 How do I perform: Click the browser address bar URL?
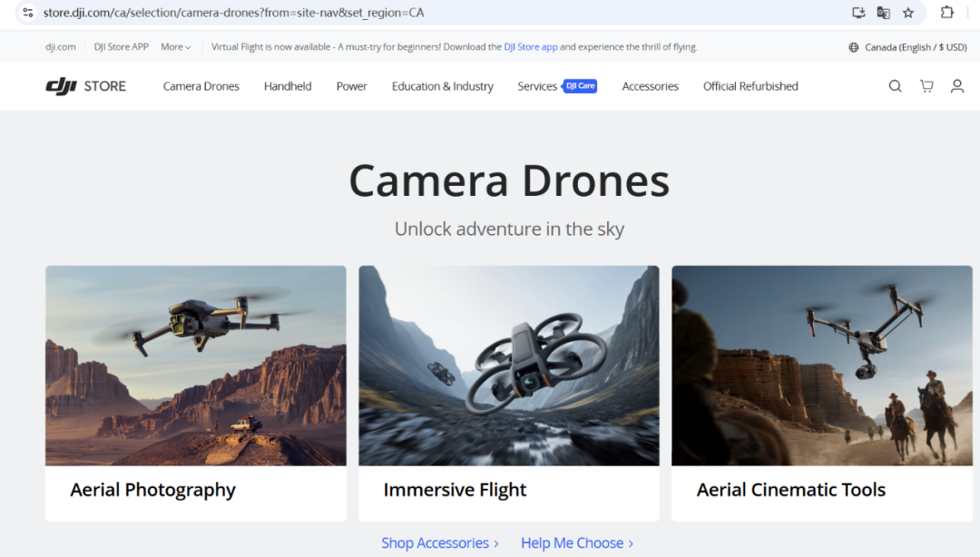tap(234, 13)
